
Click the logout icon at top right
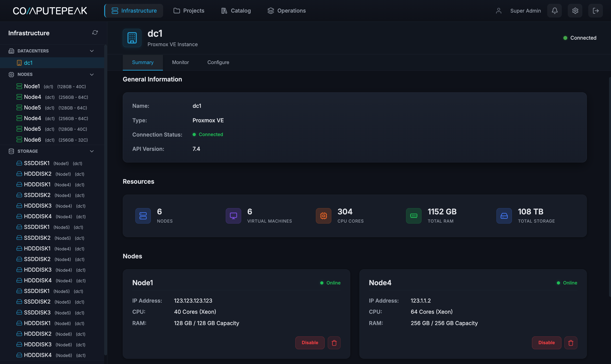pyautogui.click(x=596, y=11)
